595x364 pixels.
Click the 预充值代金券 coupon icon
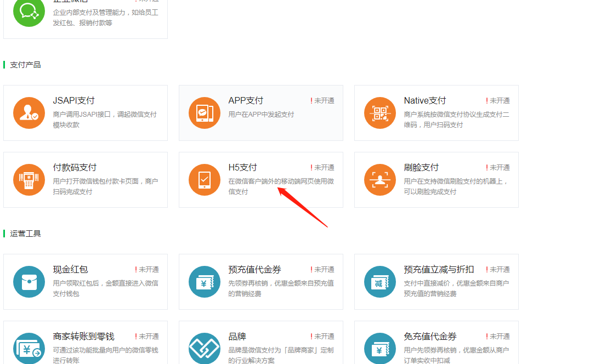(x=204, y=282)
